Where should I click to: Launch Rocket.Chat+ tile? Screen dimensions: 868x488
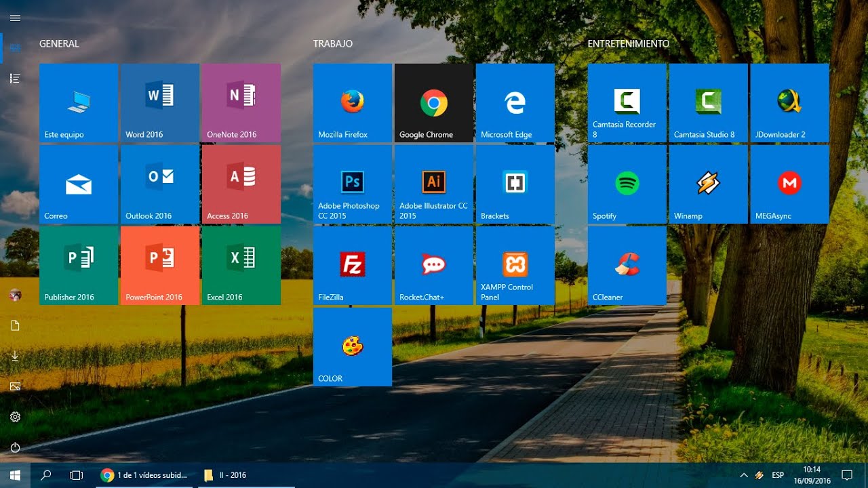pos(434,266)
